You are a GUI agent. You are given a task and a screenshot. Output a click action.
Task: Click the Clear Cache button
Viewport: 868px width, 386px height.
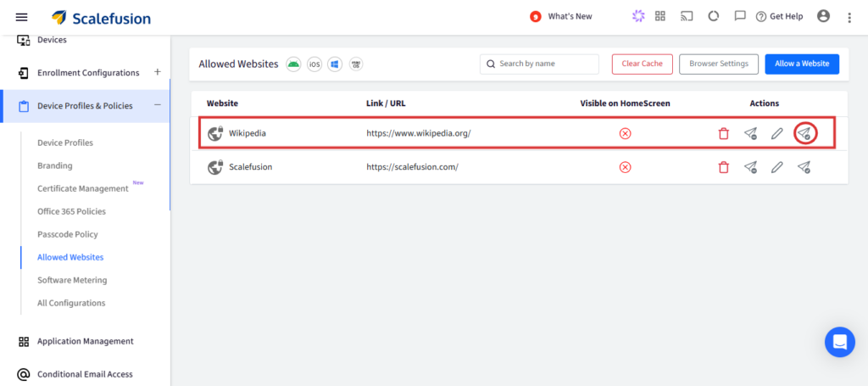643,64
